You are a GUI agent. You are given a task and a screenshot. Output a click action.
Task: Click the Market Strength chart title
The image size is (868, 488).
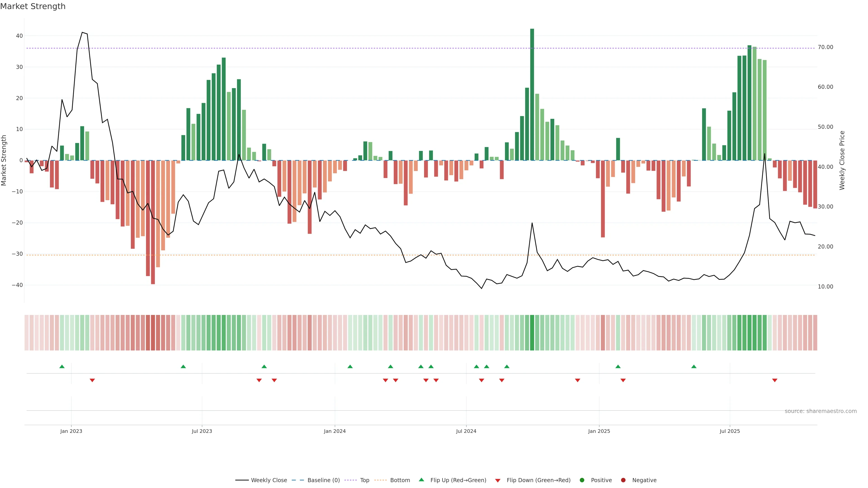tap(33, 6)
